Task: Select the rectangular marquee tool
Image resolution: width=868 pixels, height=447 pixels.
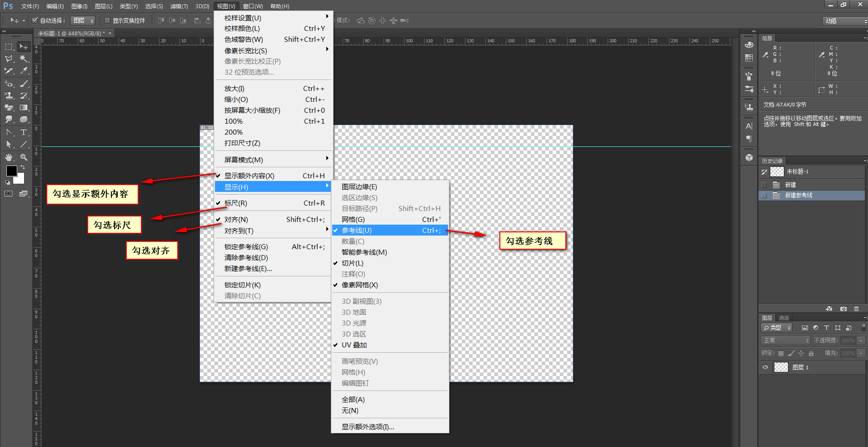Action: tap(9, 46)
